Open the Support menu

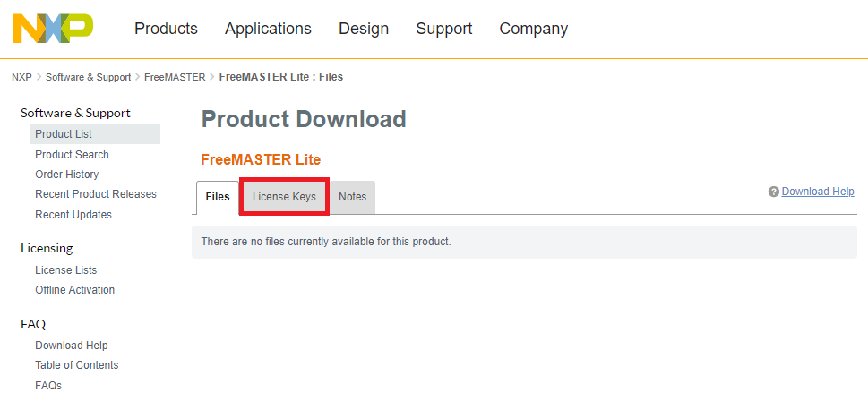[x=444, y=29]
